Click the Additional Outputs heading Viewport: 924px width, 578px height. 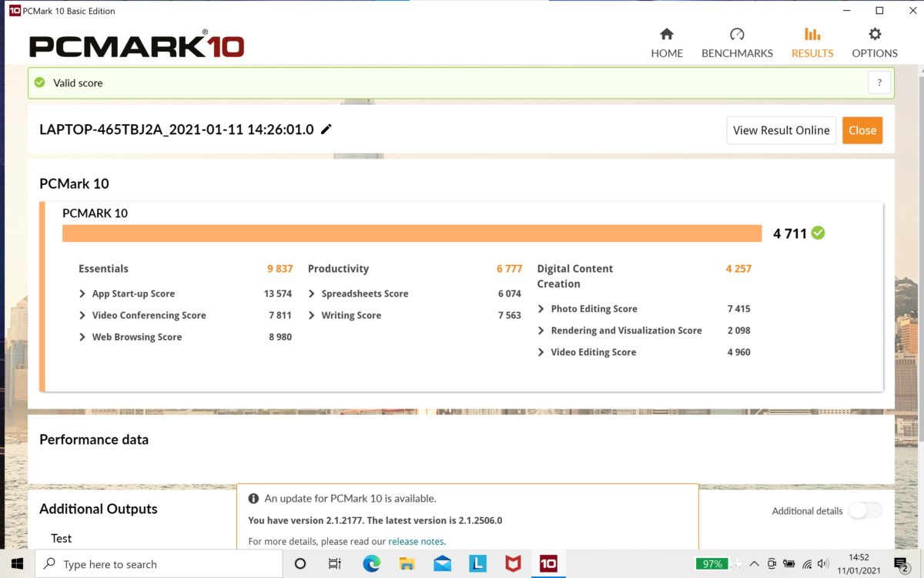99,509
